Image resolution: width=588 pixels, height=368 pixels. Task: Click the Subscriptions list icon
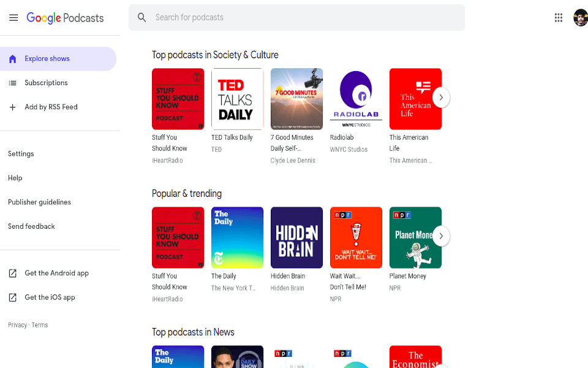coord(12,83)
